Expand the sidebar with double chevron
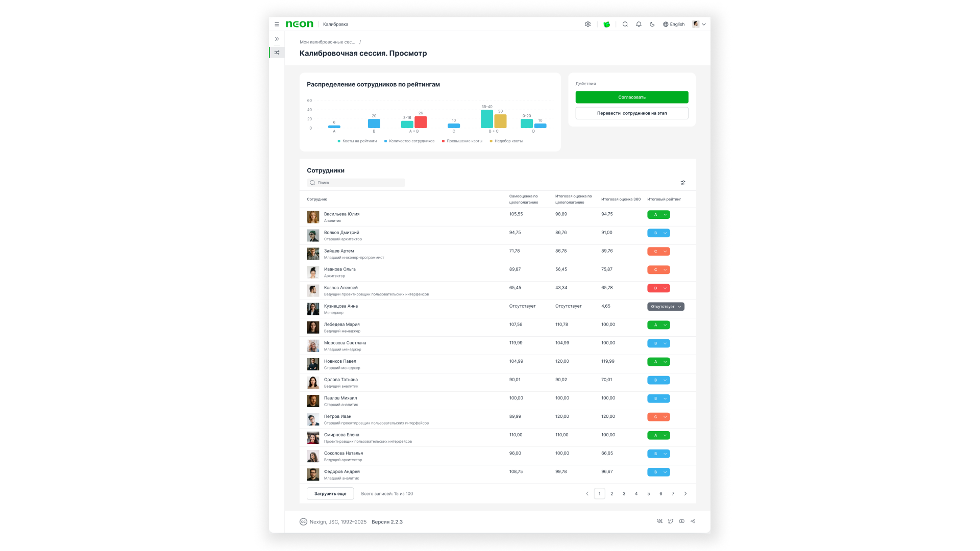The image size is (980, 551). point(277,39)
